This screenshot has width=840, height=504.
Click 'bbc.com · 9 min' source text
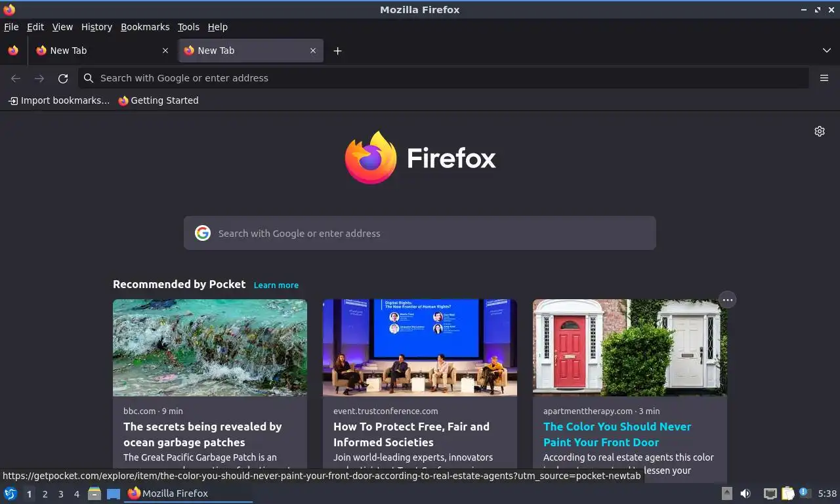click(x=153, y=411)
